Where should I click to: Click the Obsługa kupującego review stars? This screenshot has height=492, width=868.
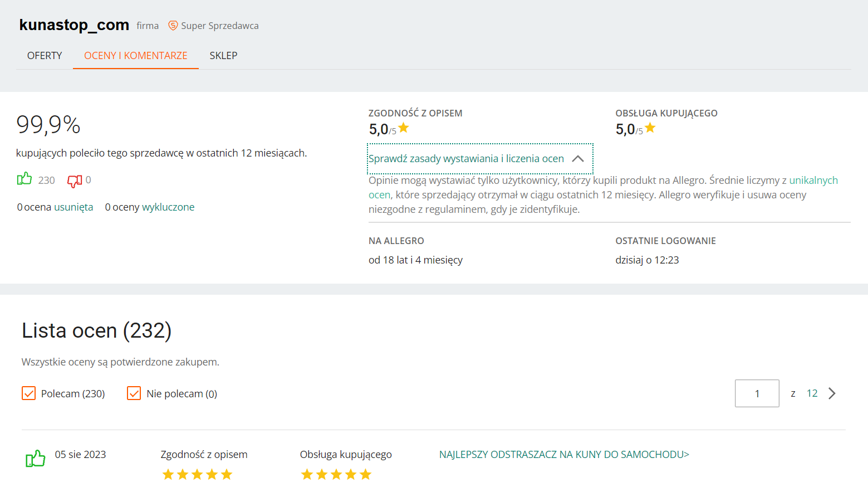[x=336, y=475]
